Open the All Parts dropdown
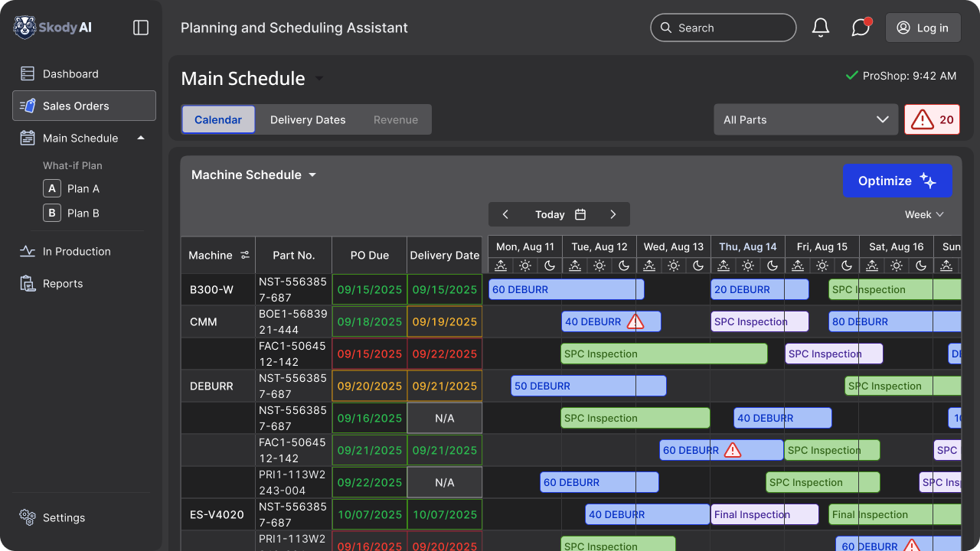Viewport: 980px width, 551px height. tap(805, 120)
